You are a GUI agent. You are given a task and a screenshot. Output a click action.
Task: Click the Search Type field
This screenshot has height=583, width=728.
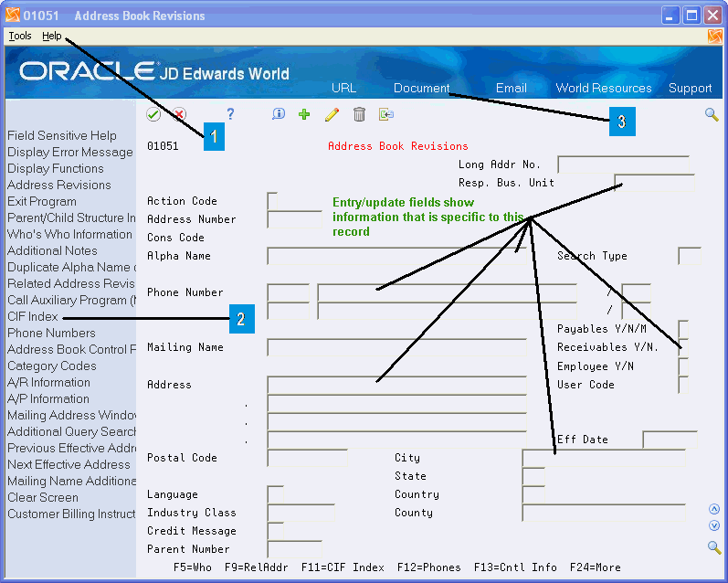click(689, 256)
